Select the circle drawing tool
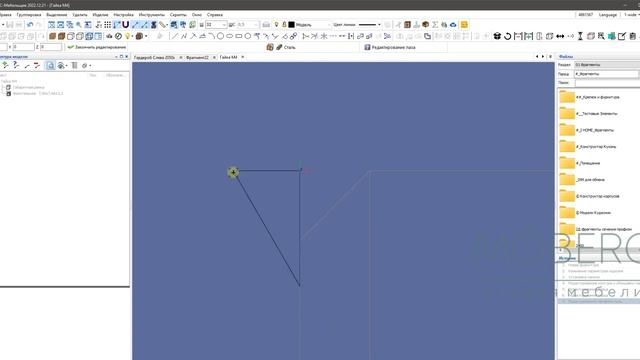 (x=220, y=36)
